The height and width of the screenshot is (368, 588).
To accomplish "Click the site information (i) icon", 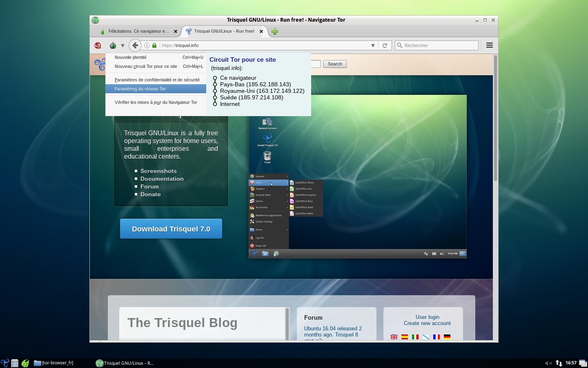I will tap(147, 45).
